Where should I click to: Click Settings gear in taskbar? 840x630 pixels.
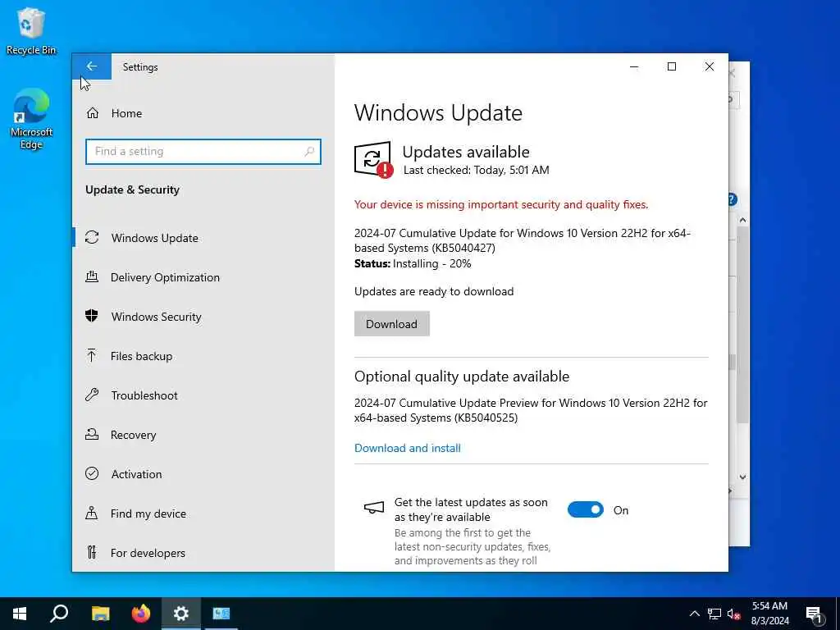(x=181, y=614)
